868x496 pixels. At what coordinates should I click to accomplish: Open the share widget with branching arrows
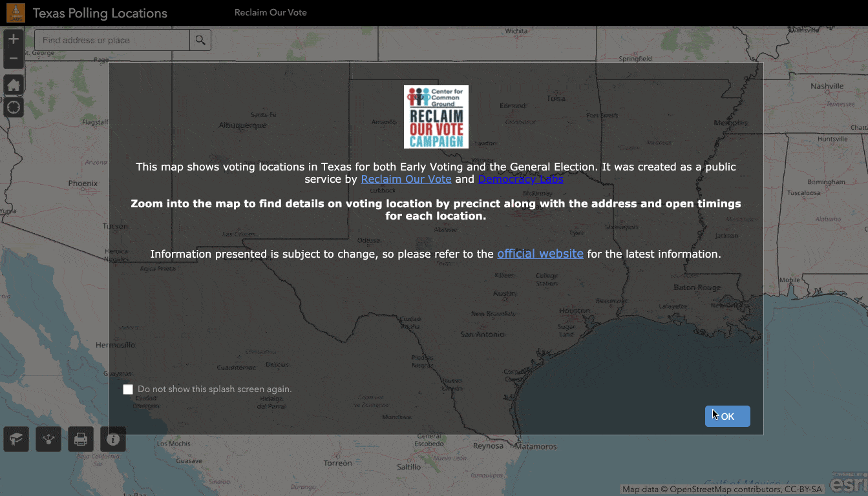48,439
